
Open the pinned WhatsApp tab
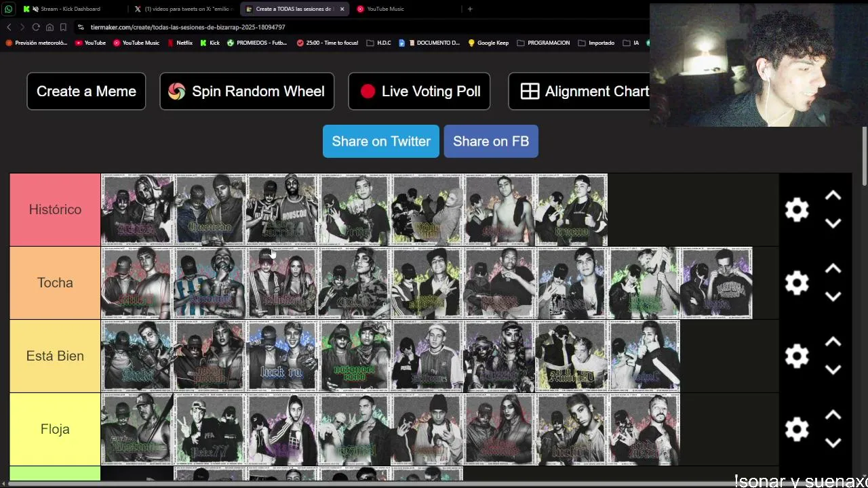tap(8, 9)
